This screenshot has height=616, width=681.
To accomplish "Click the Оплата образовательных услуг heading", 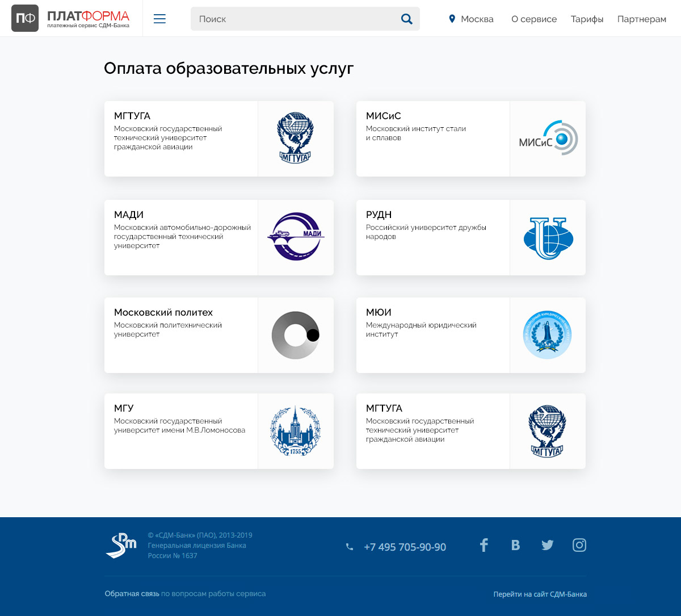I will coord(229,68).
